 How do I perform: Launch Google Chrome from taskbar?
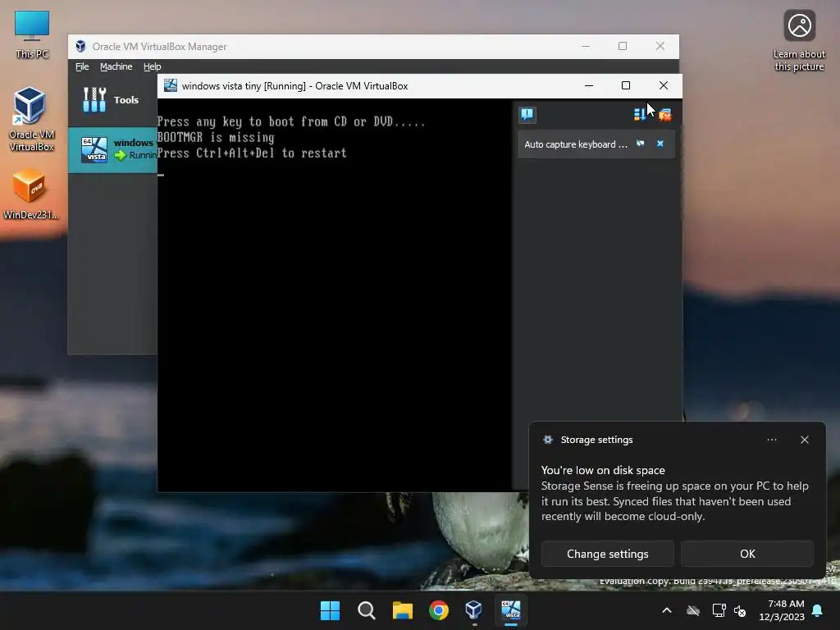(x=439, y=610)
